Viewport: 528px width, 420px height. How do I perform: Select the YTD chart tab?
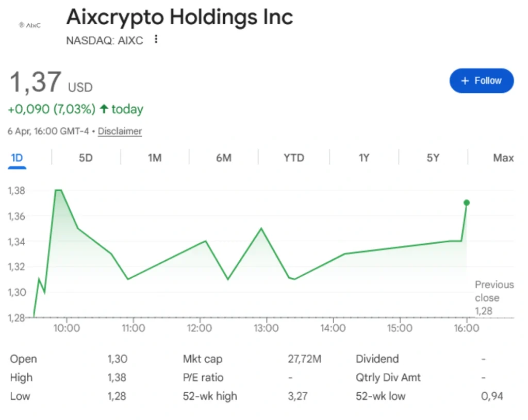click(x=294, y=158)
